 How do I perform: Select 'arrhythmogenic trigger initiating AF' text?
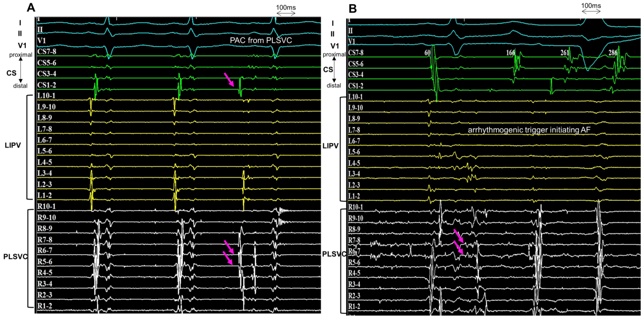(x=529, y=130)
